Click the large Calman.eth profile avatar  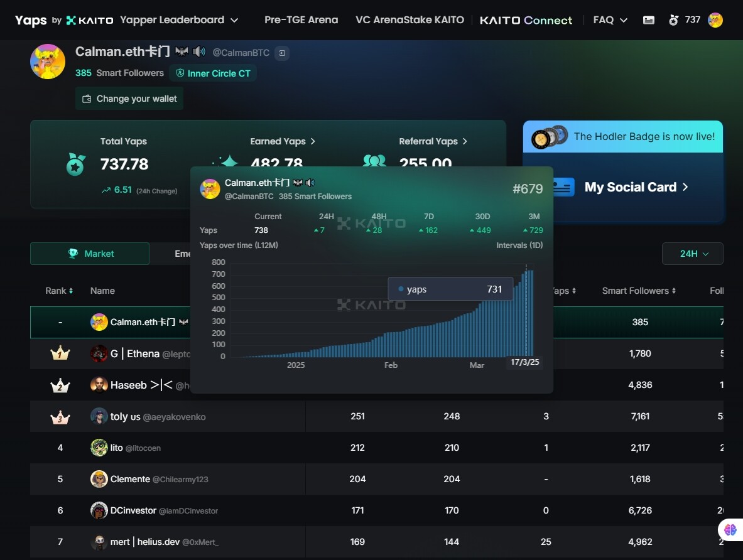[47, 62]
